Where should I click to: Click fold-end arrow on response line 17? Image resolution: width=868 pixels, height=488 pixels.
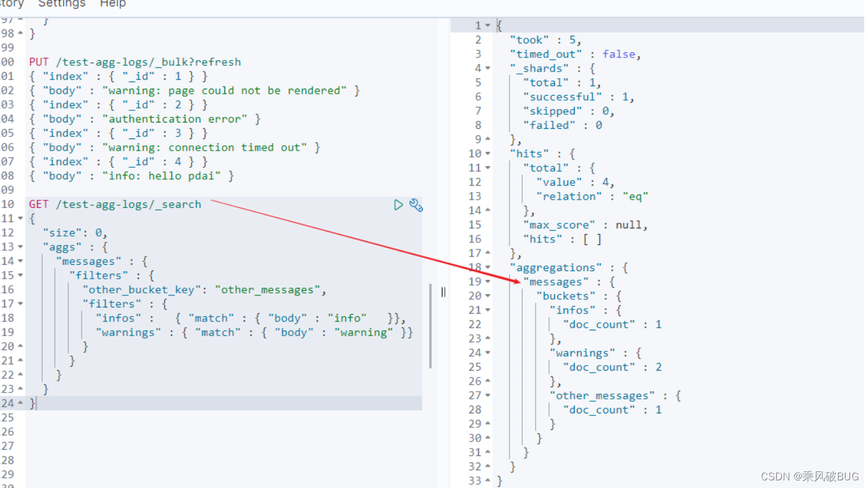coord(488,253)
